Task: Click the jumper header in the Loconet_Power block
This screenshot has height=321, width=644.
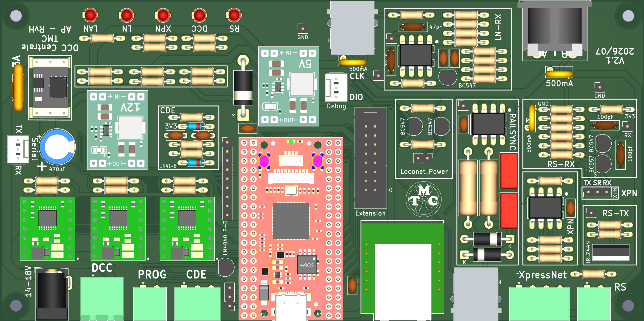Action: tap(423, 158)
